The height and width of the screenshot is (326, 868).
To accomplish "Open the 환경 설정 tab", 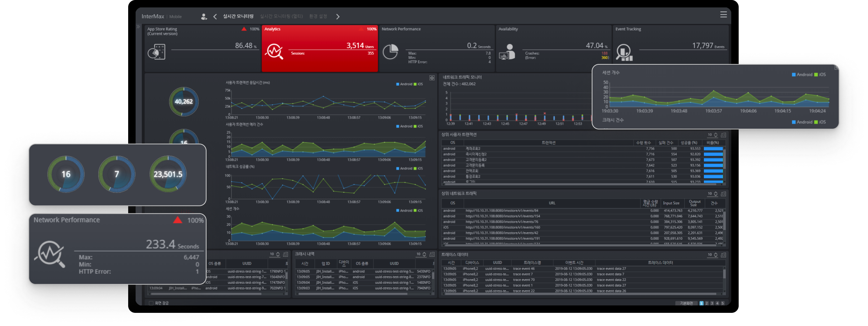I will [318, 16].
